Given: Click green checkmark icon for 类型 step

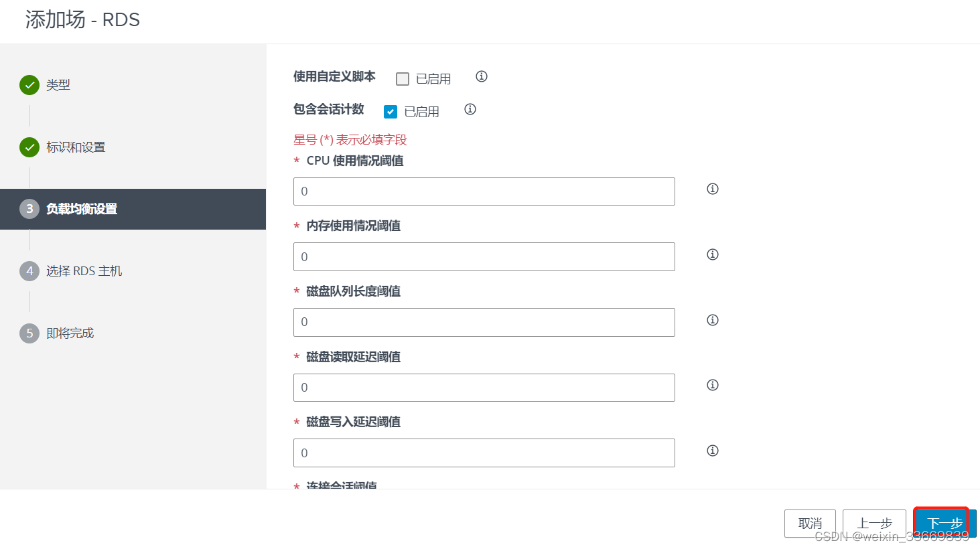Looking at the screenshot, I should click(x=29, y=85).
